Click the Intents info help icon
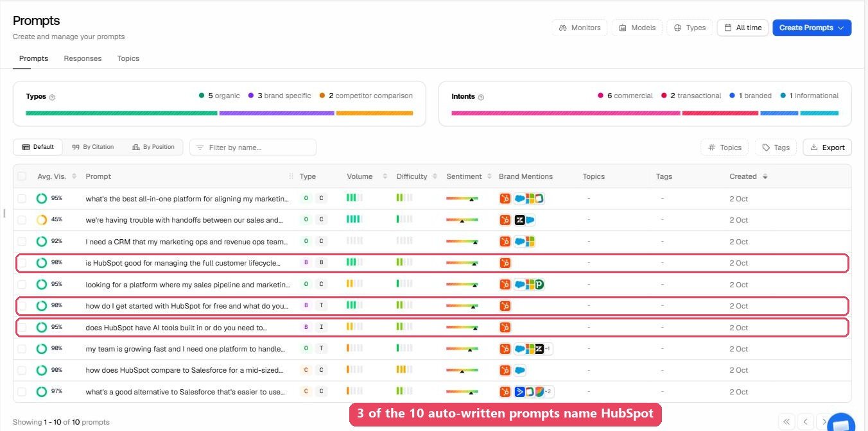Image resolution: width=868 pixels, height=431 pixels. click(x=481, y=97)
